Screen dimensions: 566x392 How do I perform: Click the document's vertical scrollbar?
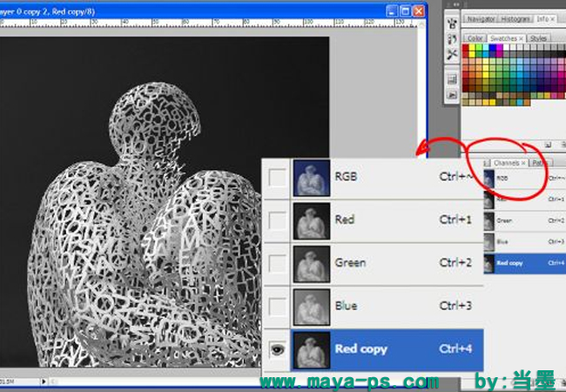pyautogui.click(x=421, y=91)
